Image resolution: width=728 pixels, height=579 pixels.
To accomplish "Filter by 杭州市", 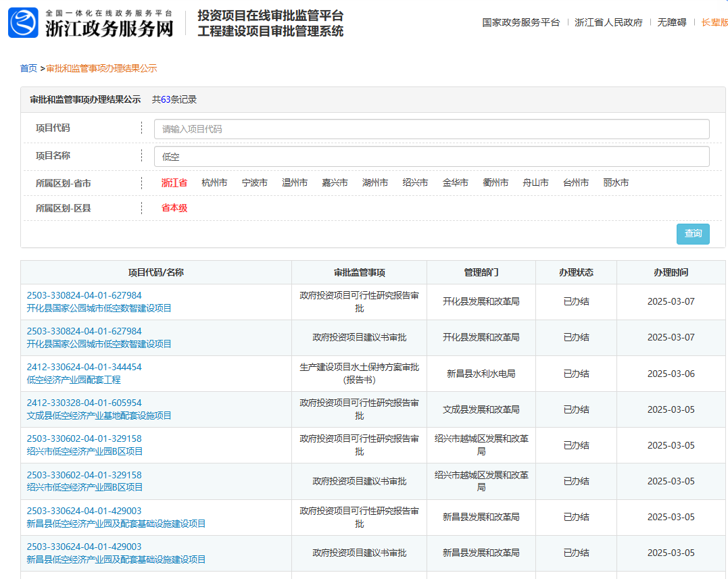I will 214,183.
